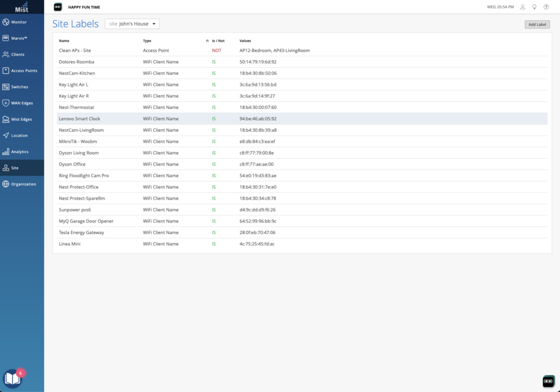Sort by the Type column header
The width and height of the screenshot is (560, 392).
[147, 40]
